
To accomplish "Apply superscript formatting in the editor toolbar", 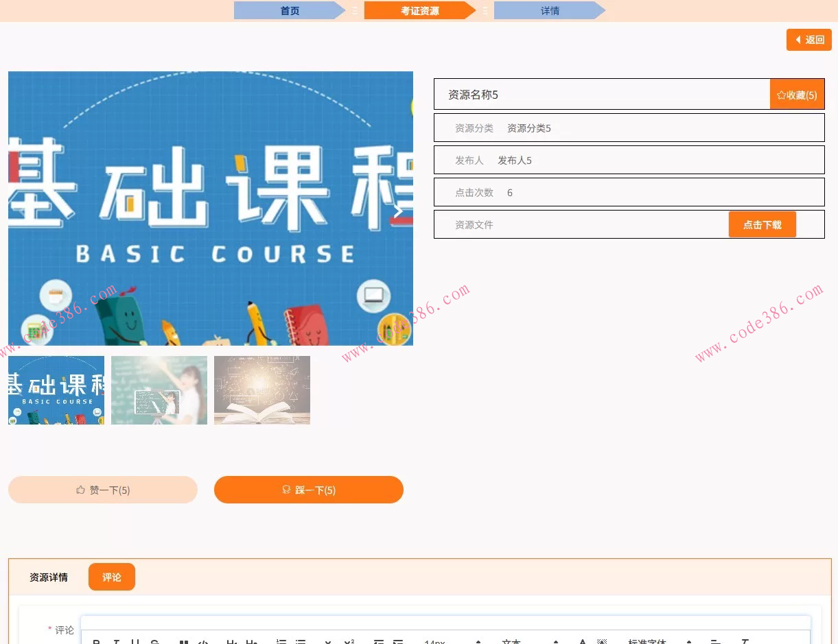I will pos(350,642).
